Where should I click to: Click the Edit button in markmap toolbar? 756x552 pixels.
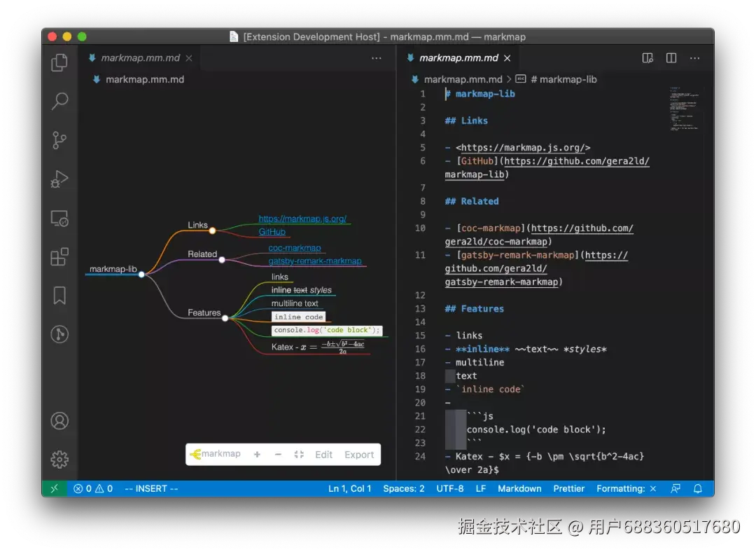click(323, 455)
